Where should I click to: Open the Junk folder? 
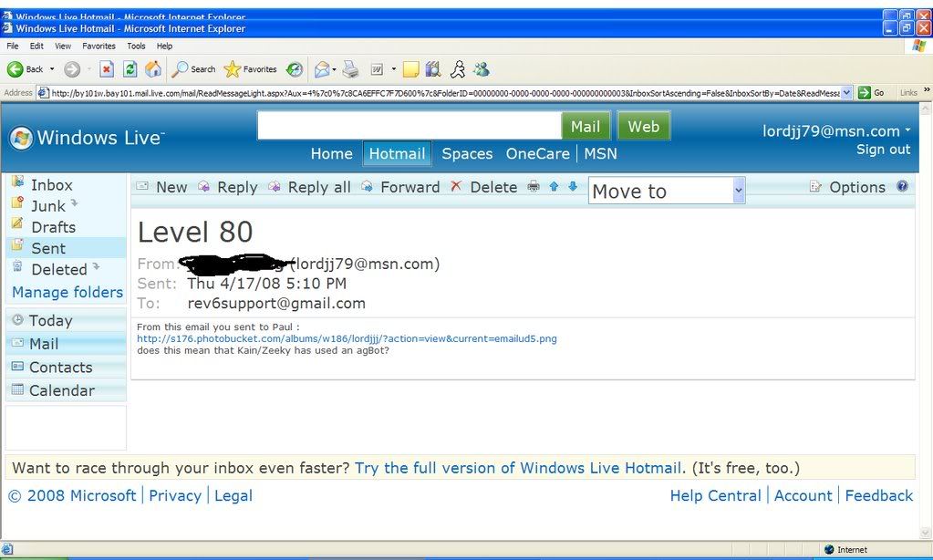[x=47, y=206]
